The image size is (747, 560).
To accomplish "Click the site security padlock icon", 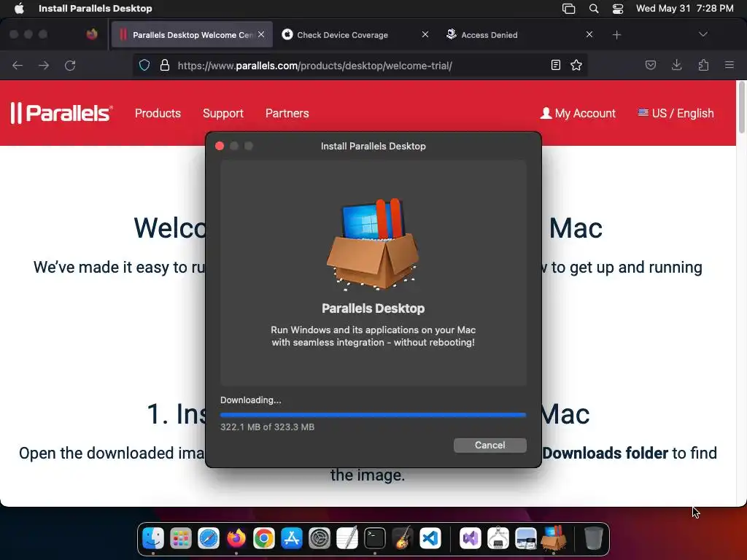I will 165,65.
